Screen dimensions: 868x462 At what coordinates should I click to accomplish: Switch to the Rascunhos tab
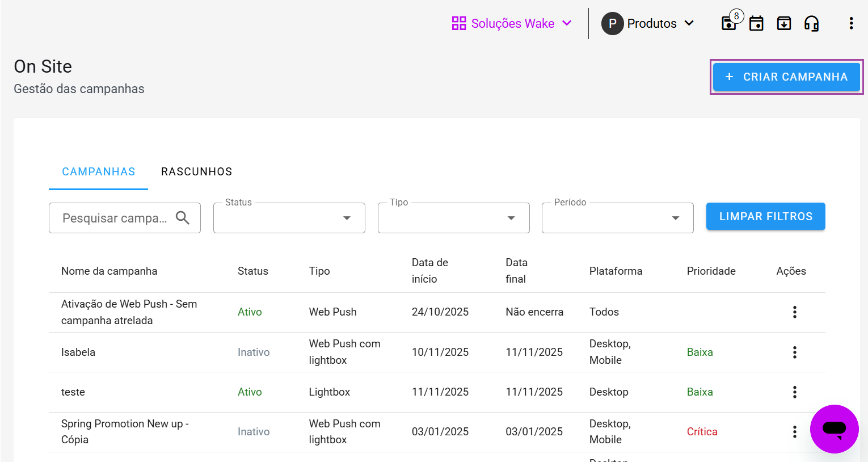(x=197, y=171)
